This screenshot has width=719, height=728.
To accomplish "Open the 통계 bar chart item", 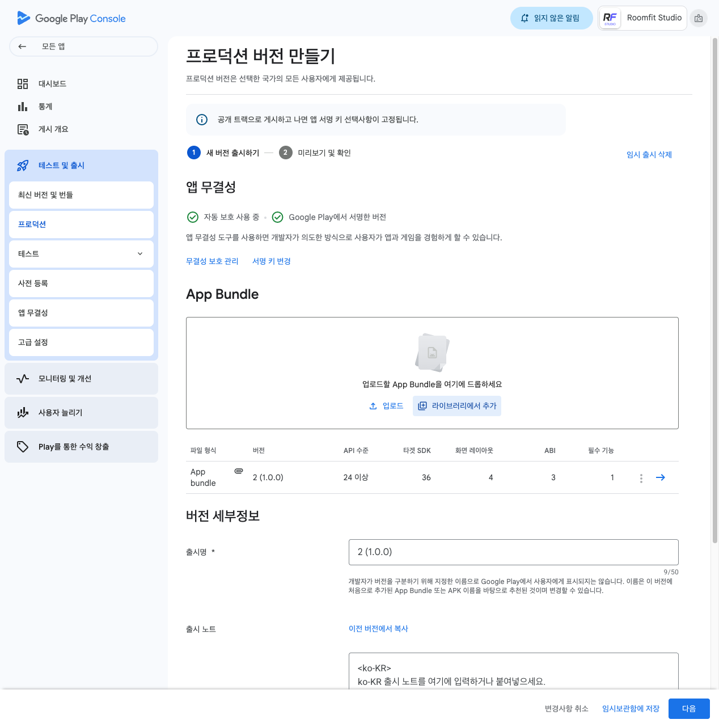I will (x=45, y=107).
